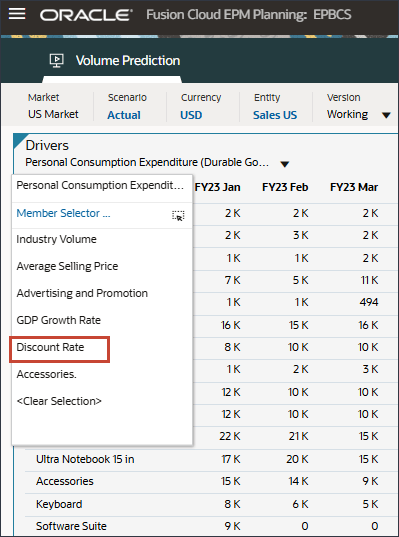Select the Version Working value
399x537 pixels.
tap(347, 114)
